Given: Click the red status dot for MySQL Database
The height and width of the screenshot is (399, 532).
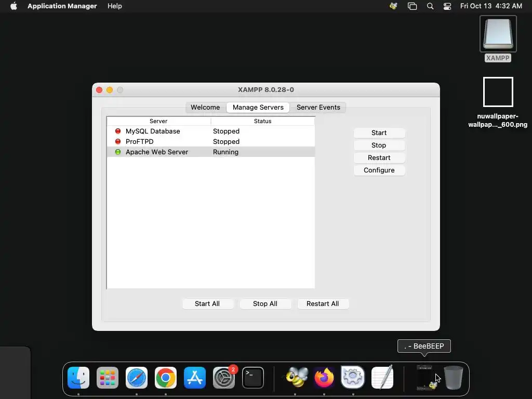Looking at the screenshot, I should tap(118, 131).
